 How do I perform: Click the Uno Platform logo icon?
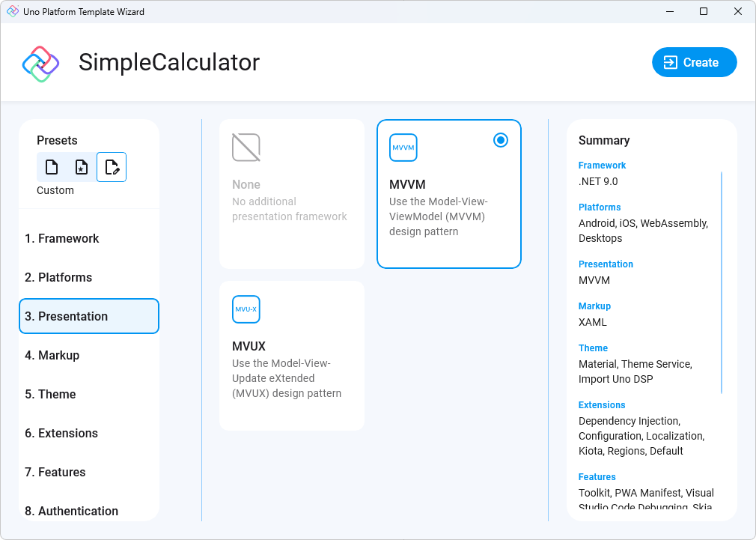pyautogui.click(x=40, y=62)
